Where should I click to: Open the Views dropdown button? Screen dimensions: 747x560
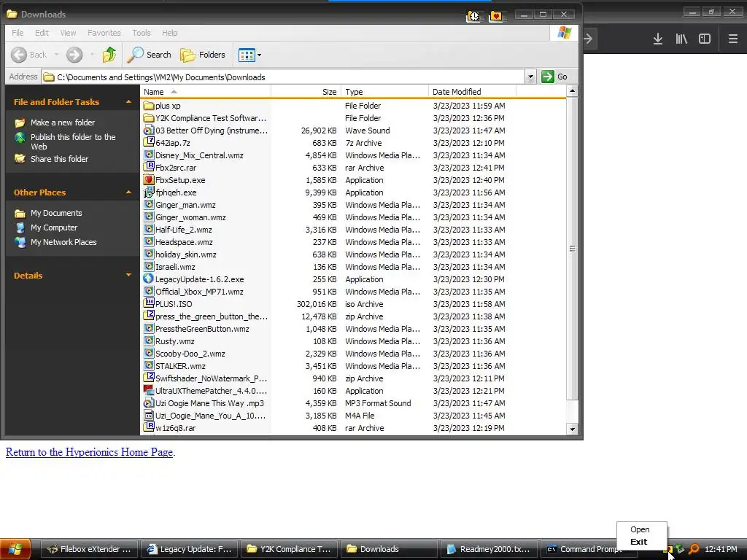click(249, 55)
